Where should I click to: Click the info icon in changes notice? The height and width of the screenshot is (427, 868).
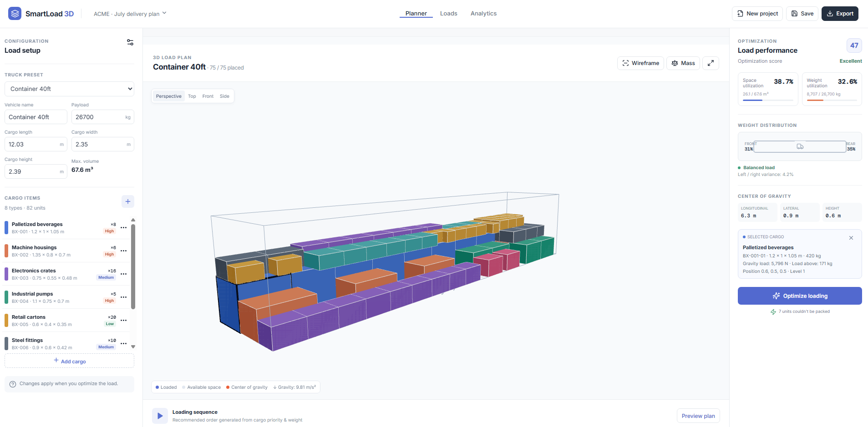(x=13, y=384)
